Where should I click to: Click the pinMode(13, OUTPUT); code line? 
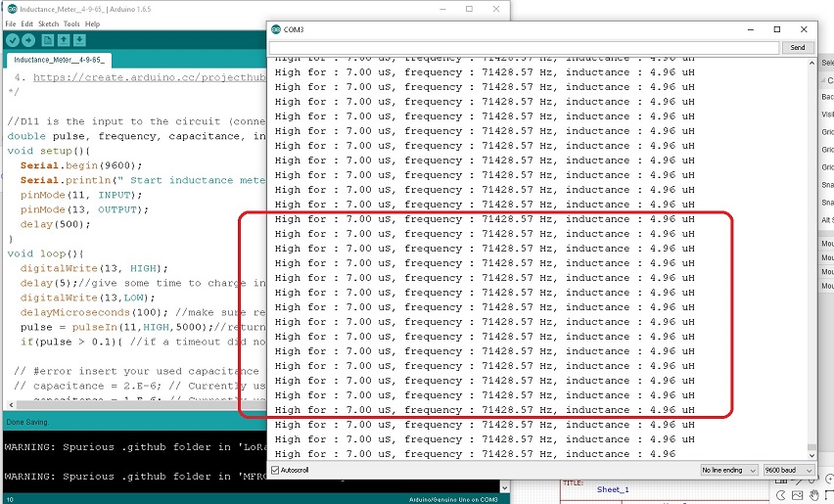pos(84,210)
